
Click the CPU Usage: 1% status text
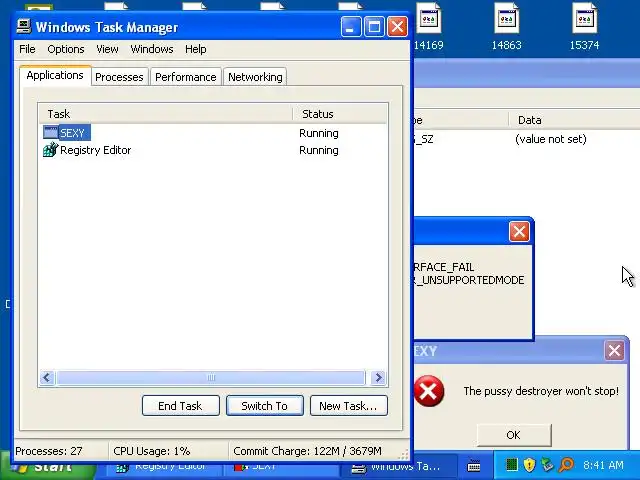click(151, 451)
